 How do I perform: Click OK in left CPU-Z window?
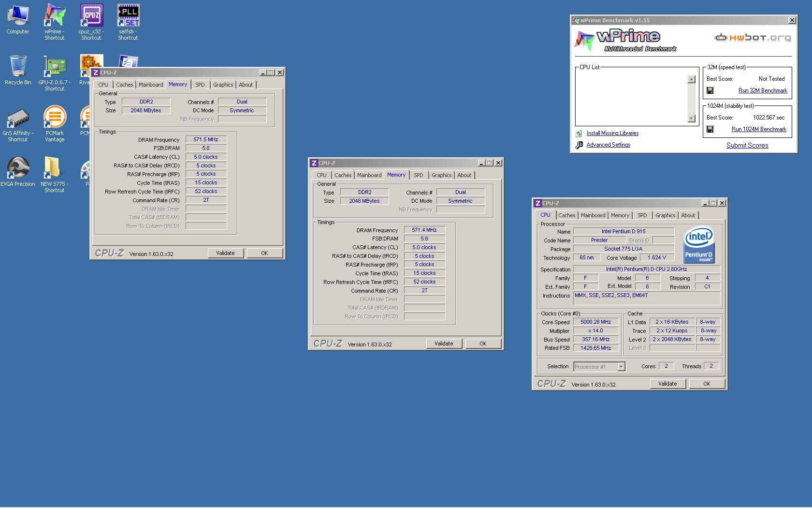pyautogui.click(x=264, y=253)
